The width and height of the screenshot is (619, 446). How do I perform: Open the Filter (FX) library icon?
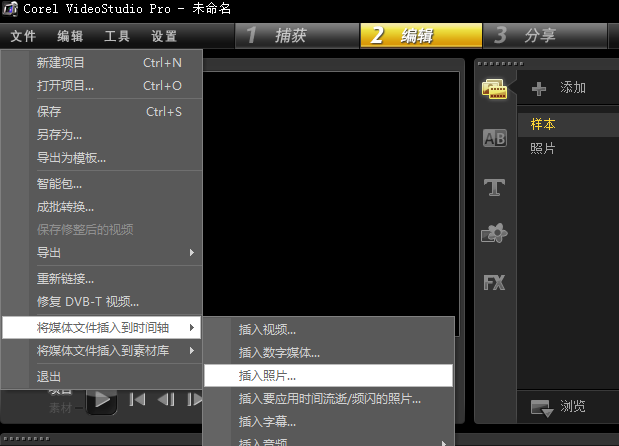coord(494,282)
